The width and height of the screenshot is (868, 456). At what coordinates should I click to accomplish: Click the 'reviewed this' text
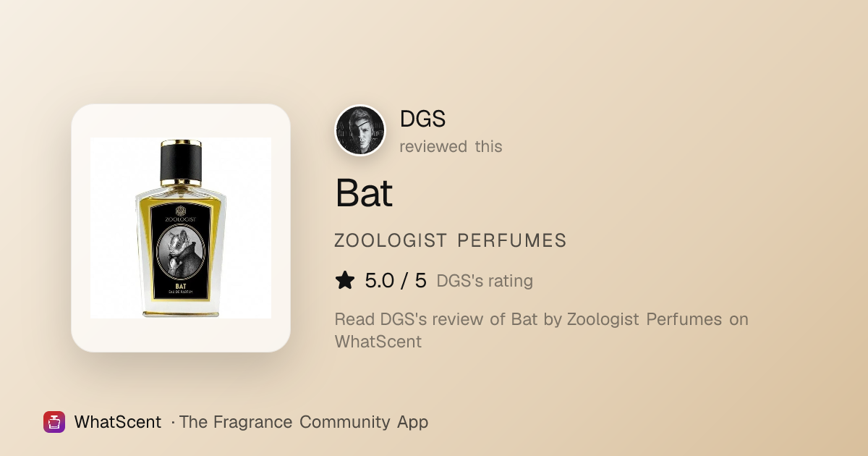pos(451,146)
